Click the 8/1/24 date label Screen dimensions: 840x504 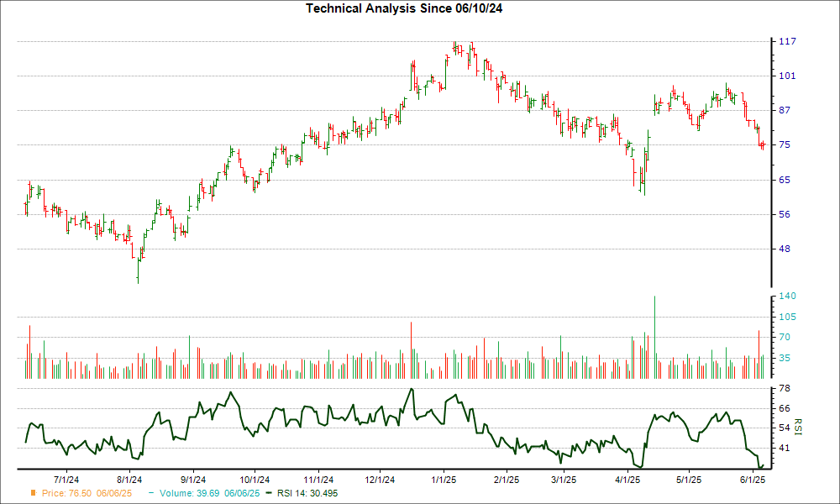tap(129, 480)
